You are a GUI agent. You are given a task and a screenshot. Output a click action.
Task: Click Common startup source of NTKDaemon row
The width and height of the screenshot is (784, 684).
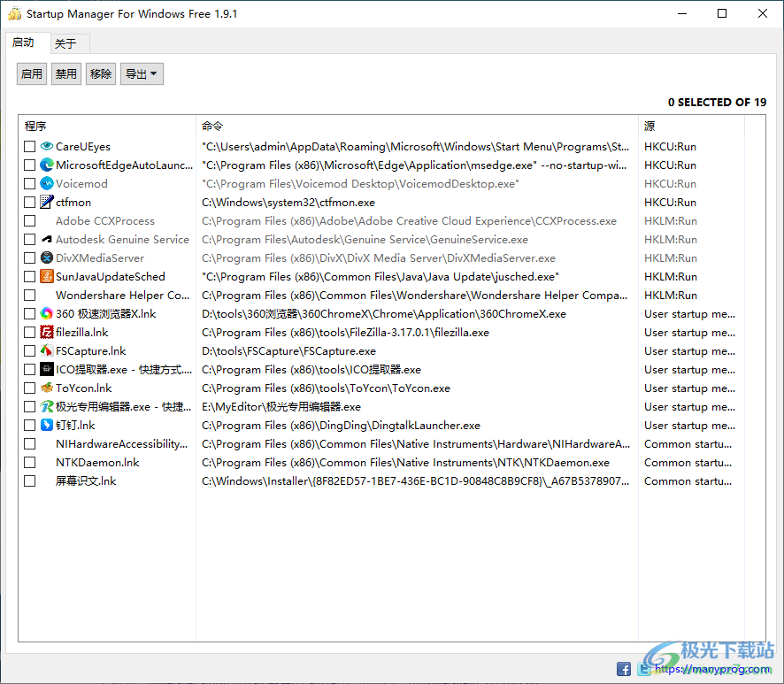tap(688, 462)
